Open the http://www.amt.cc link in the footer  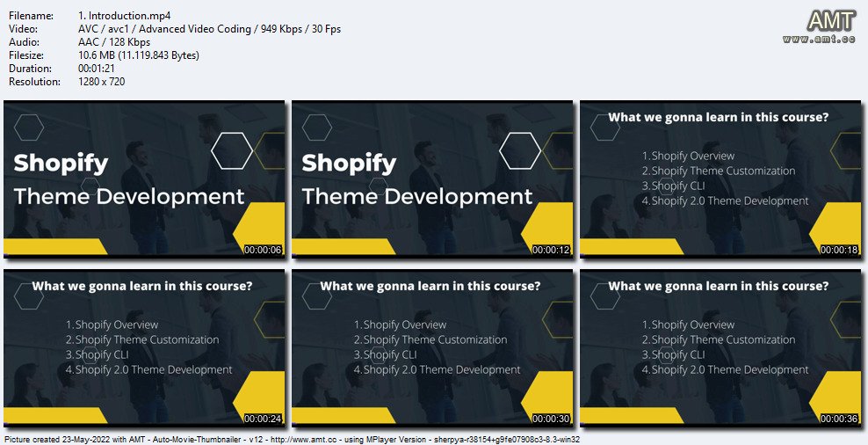(x=303, y=440)
